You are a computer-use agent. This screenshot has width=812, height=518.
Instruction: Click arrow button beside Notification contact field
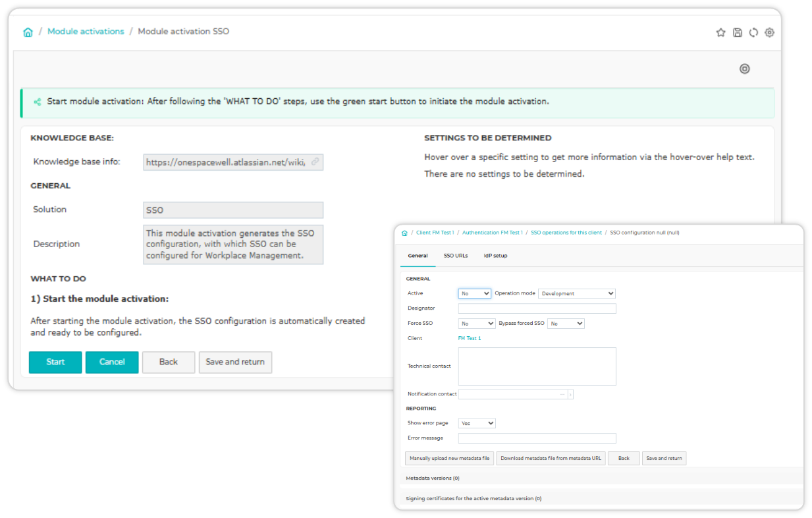570,394
